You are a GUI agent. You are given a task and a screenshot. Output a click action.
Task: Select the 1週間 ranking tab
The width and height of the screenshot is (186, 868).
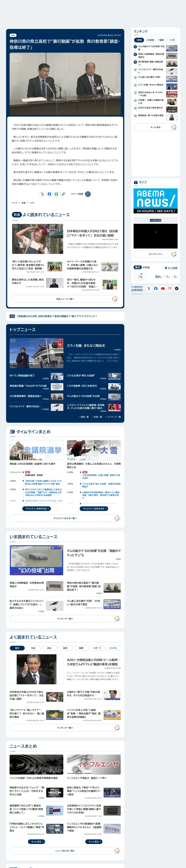tap(161, 40)
